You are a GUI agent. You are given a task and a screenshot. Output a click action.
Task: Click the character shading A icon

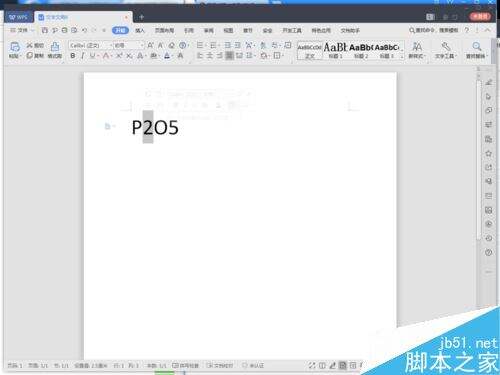180,56
